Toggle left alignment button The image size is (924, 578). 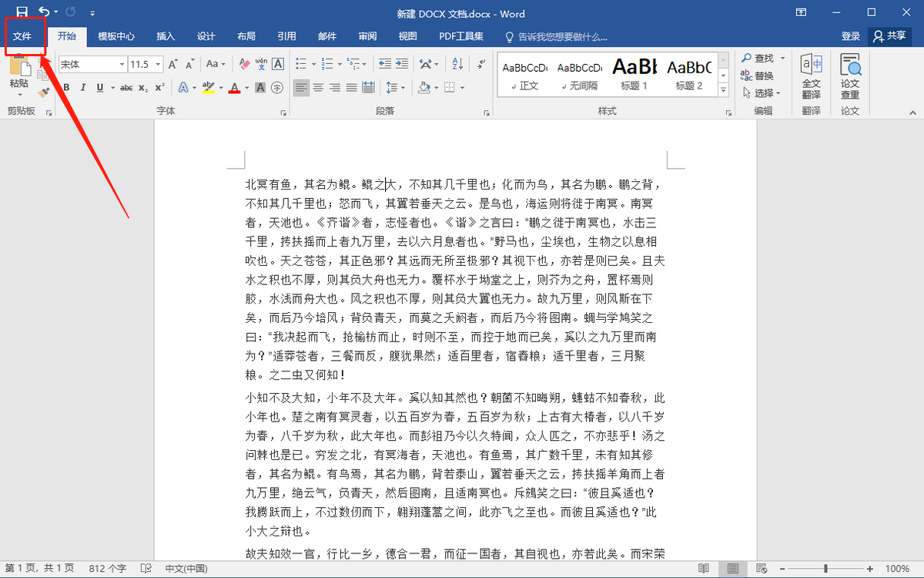click(301, 87)
